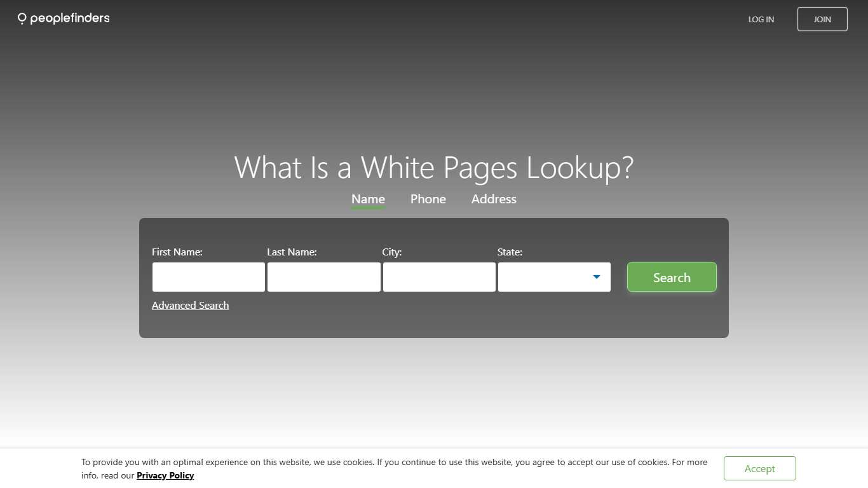
Task: Click the peoplefinders wordmark to go home
Action: [70, 18]
